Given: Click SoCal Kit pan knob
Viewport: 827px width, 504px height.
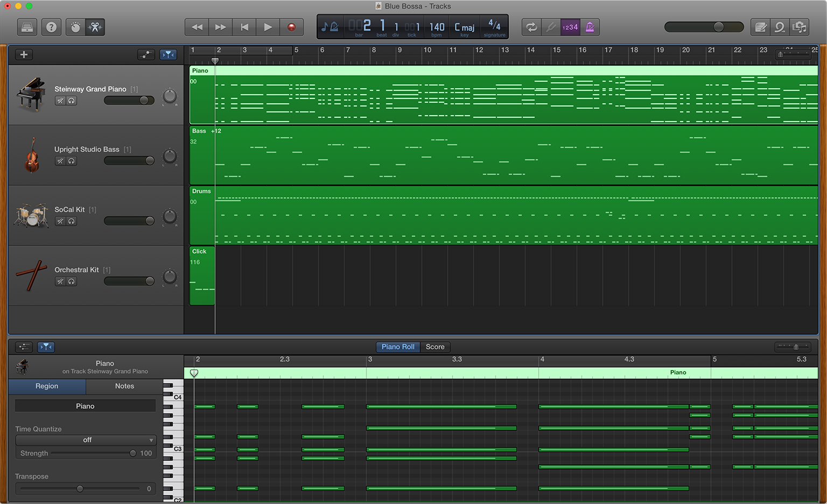Looking at the screenshot, I should click(170, 217).
